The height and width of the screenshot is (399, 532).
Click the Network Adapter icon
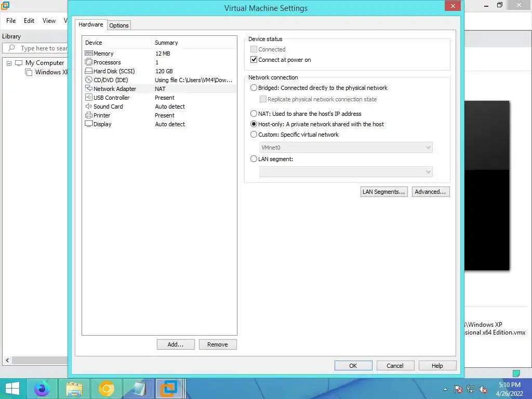88,88
